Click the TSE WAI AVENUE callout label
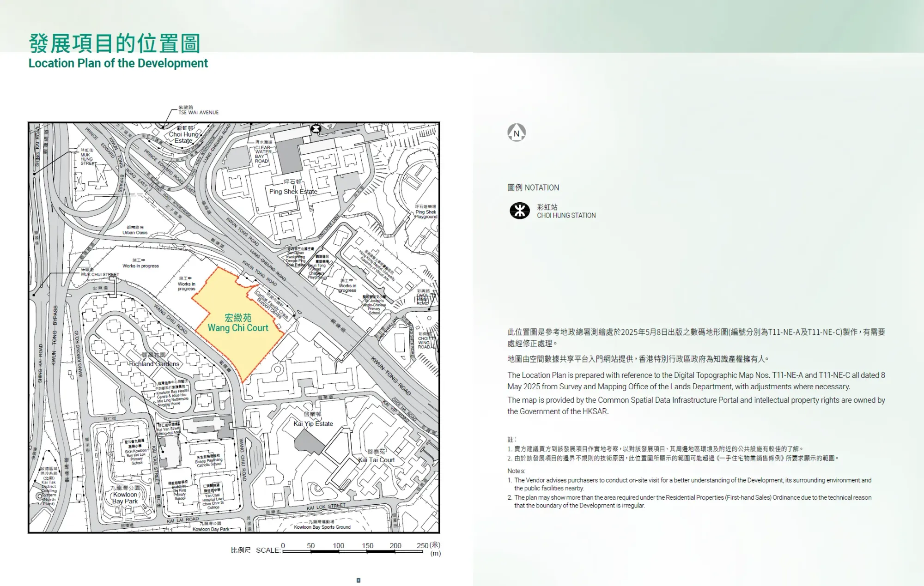 point(198,112)
